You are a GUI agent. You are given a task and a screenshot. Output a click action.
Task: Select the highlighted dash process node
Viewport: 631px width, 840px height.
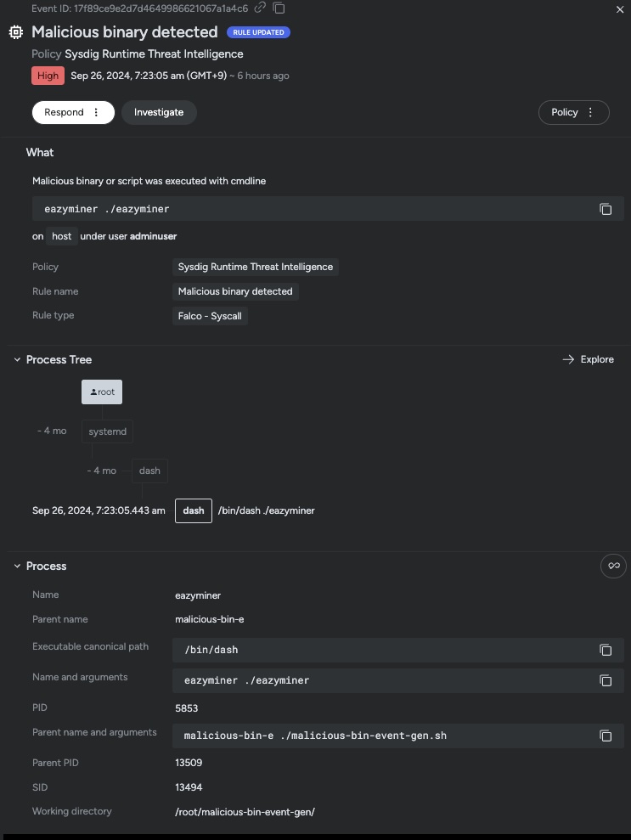click(x=194, y=510)
